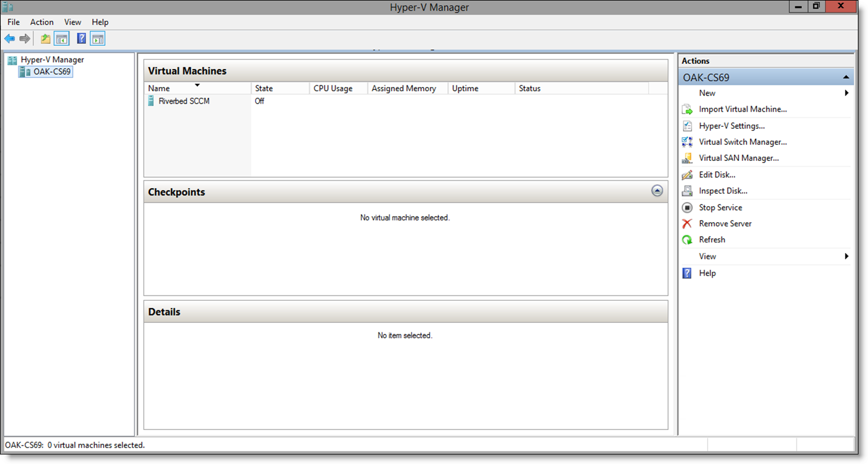The width and height of the screenshot is (868, 464).
Task: Select the Riverbed SCCM virtual machine row
Action: [x=405, y=101]
